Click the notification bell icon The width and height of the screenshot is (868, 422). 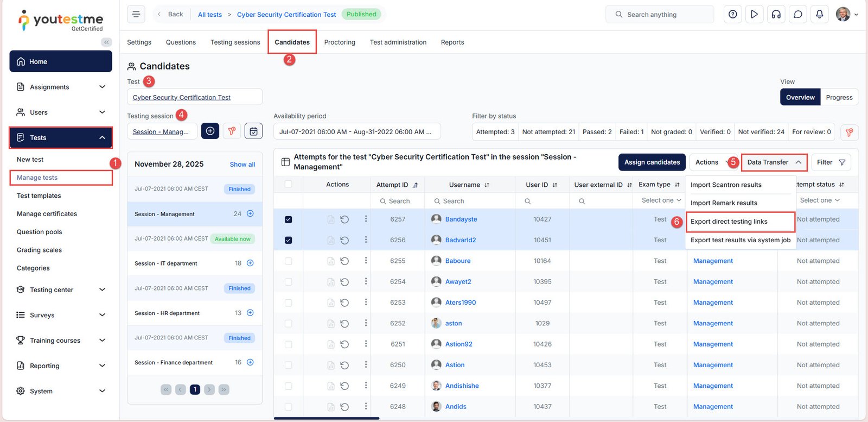819,15
